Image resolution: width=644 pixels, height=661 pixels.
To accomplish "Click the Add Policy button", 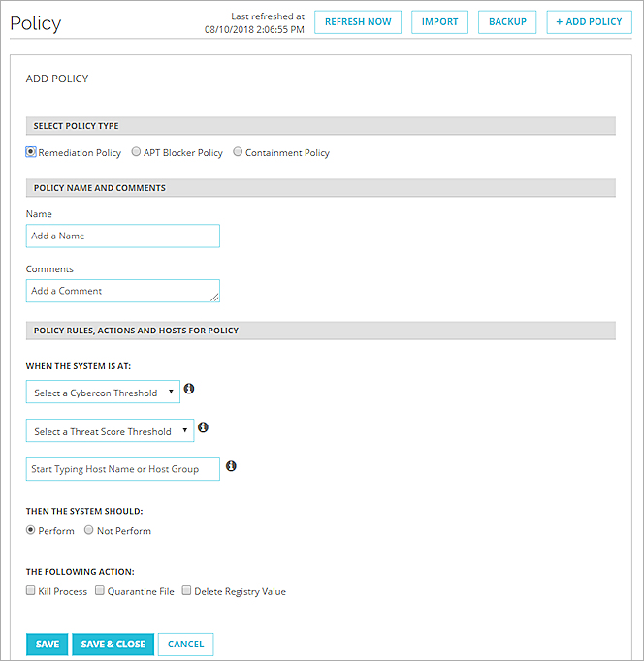I will point(589,22).
